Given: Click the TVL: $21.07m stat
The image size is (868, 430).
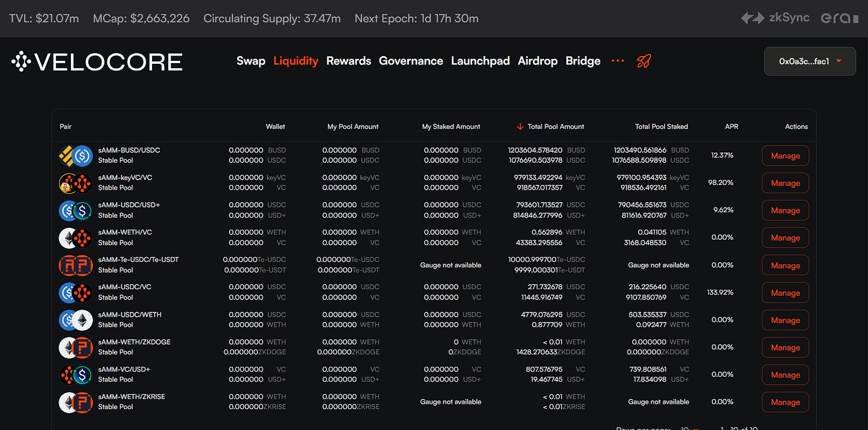Looking at the screenshot, I should [44, 18].
